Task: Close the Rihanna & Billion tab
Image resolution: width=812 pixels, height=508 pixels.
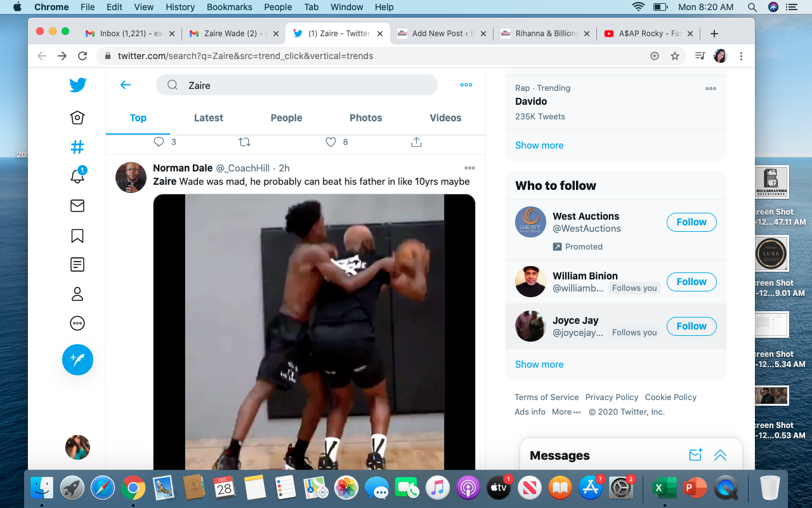Action: (587, 34)
